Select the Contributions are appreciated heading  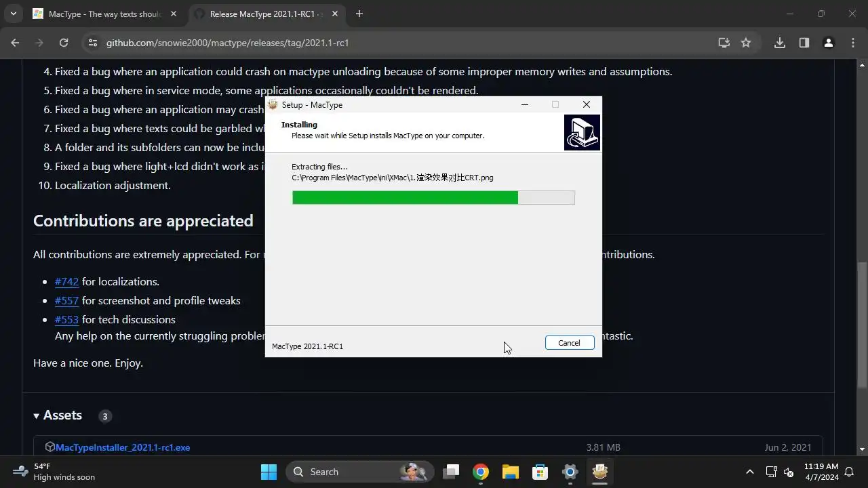click(143, 221)
